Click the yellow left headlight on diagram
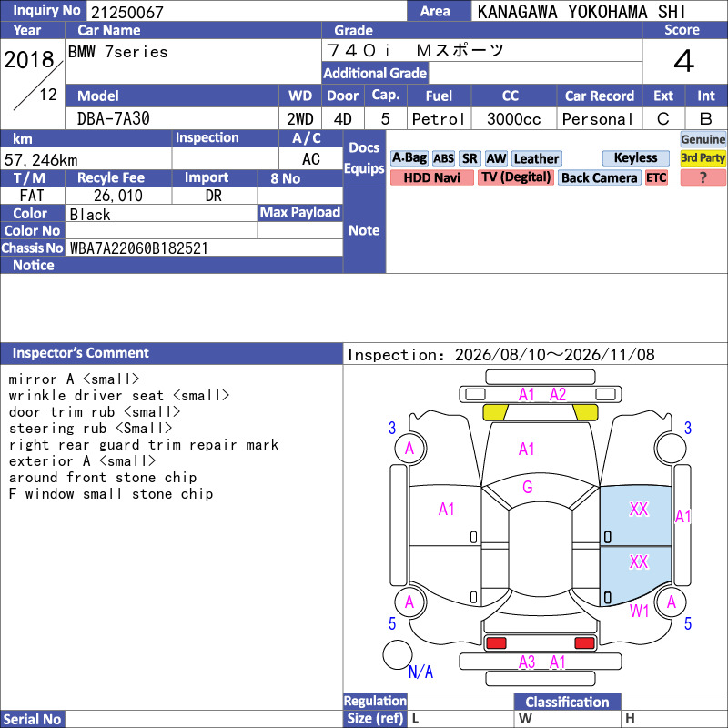 [495, 413]
